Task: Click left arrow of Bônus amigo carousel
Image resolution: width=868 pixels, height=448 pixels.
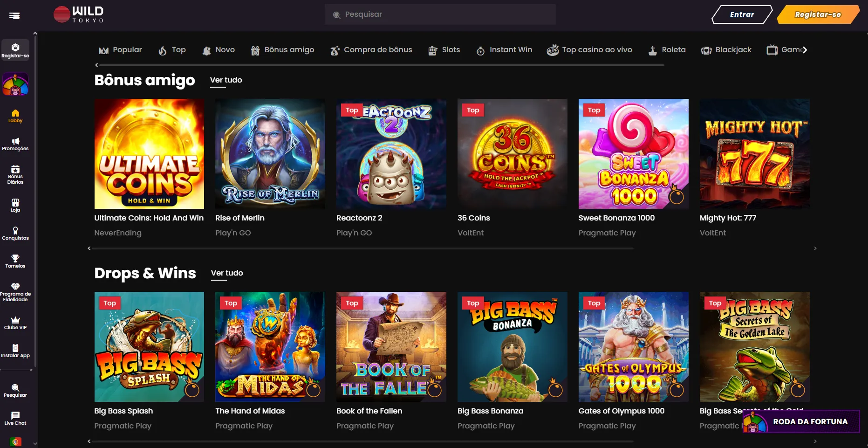Action: [89, 248]
